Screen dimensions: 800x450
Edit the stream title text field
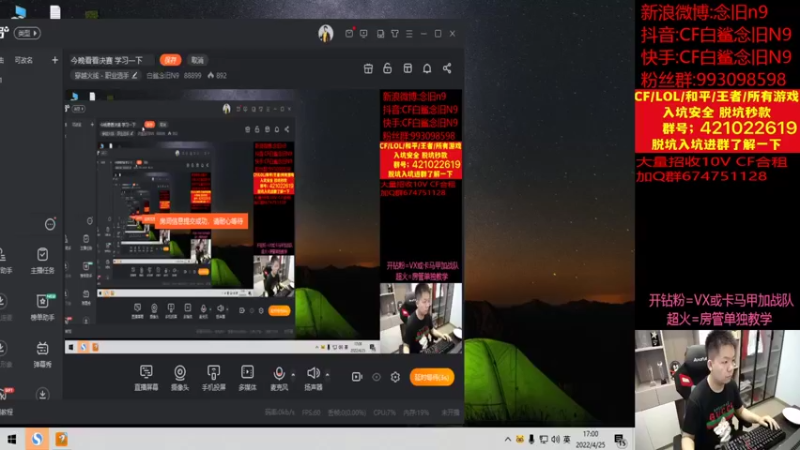pyautogui.click(x=111, y=60)
